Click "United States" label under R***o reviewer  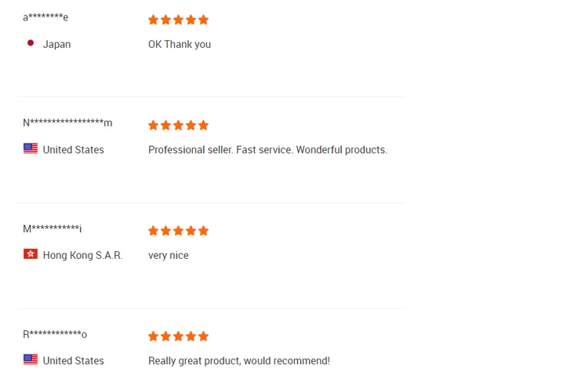pyautogui.click(x=73, y=361)
